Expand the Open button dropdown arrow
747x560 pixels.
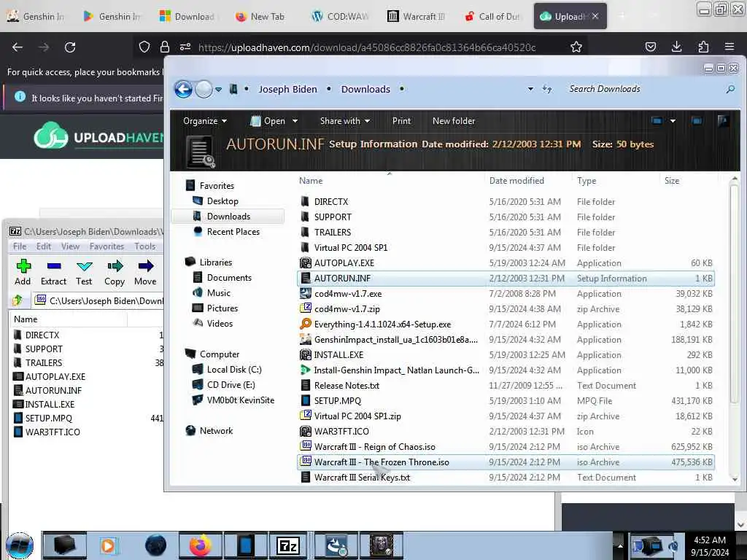pyautogui.click(x=295, y=121)
